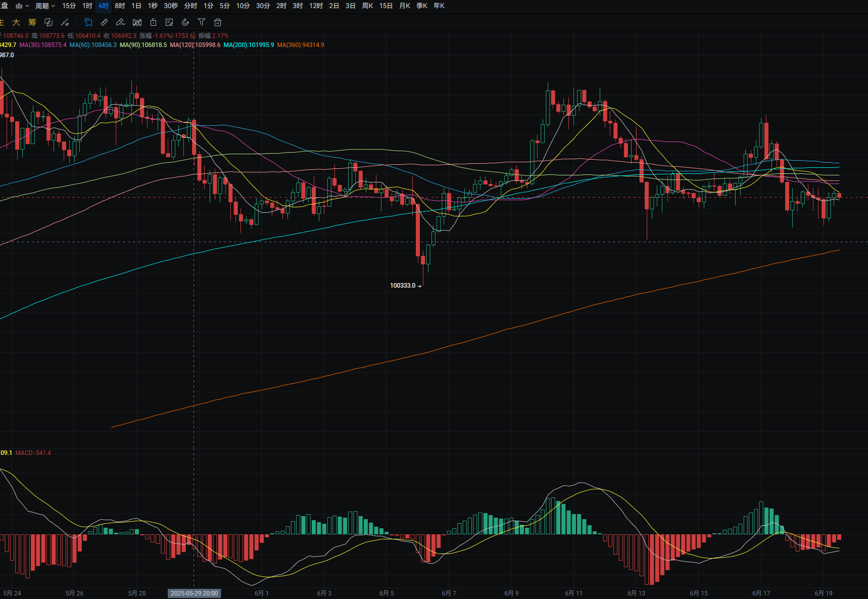Click the 振幅 2.17% amplitude value
The image size is (868, 599).
click(x=213, y=36)
